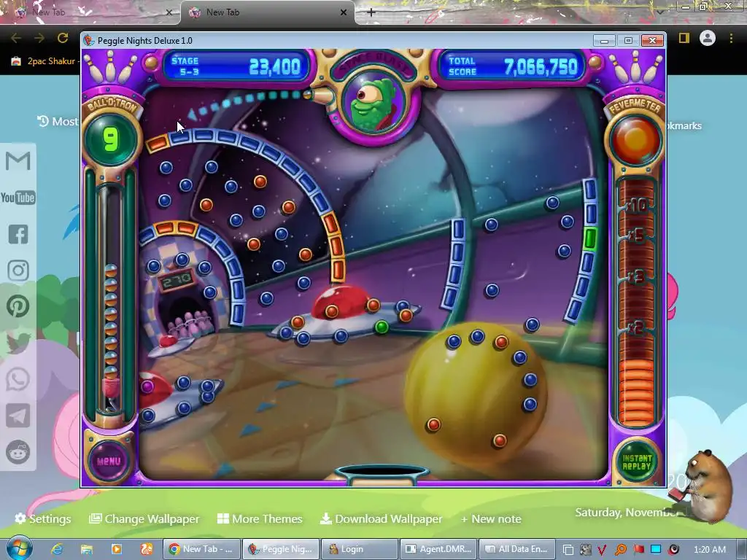747x560 pixels.
Task: Click the orange magnifier tray icon
Action: (x=620, y=550)
